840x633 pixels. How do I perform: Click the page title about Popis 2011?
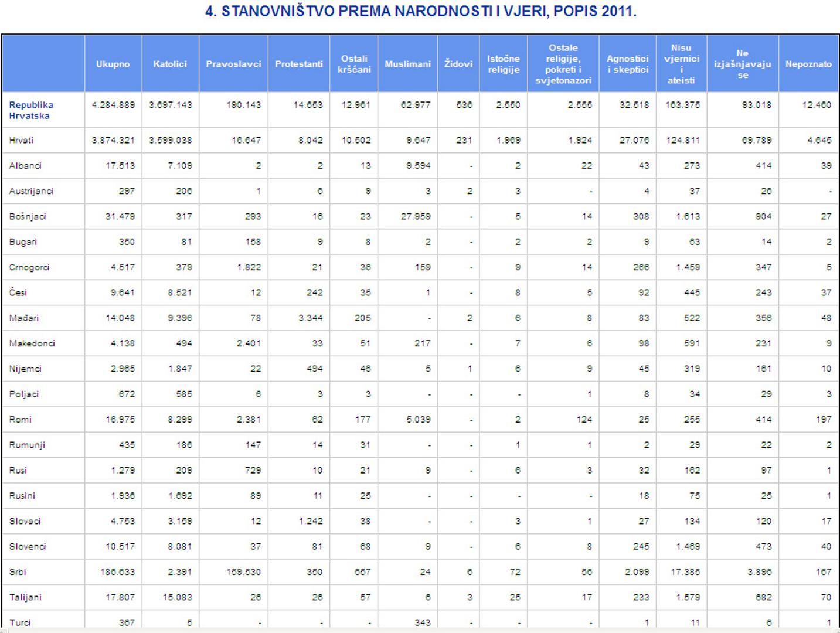pyautogui.click(x=420, y=11)
